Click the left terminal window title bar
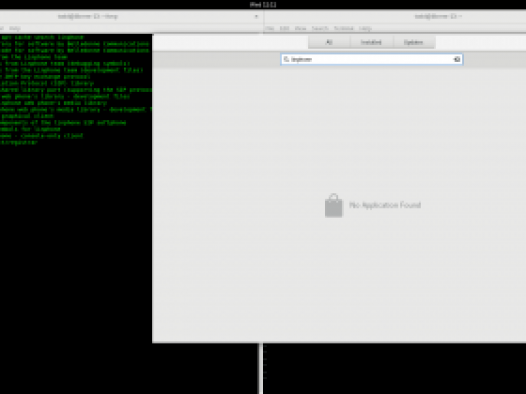 click(x=131, y=16)
